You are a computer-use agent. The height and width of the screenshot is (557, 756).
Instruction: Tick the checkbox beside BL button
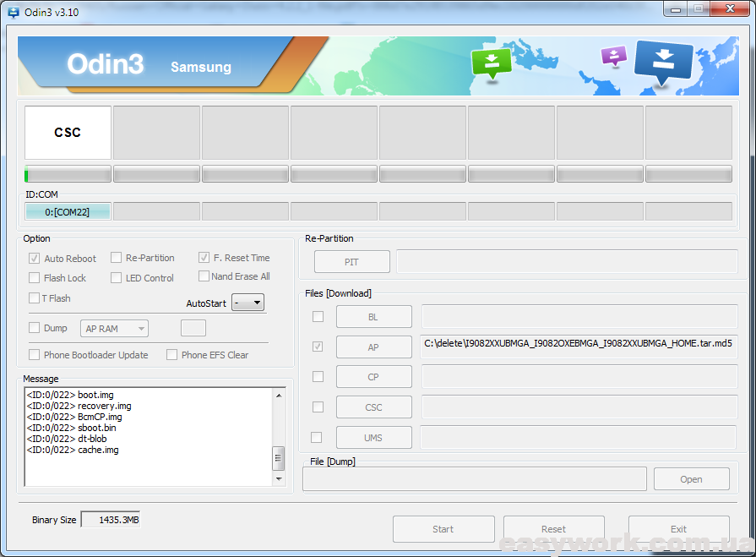pyautogui.click(x=318, y=316)
